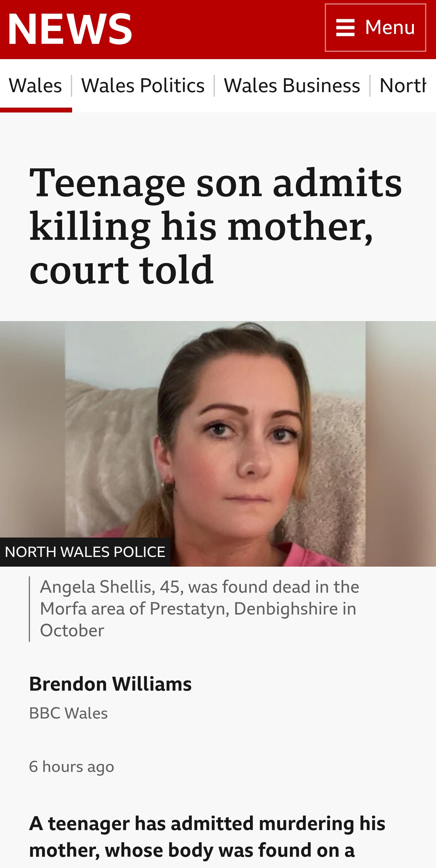Viewport: 436px width, 868px height.
Task: Click the word Menu in header
Action: (390, 27)
